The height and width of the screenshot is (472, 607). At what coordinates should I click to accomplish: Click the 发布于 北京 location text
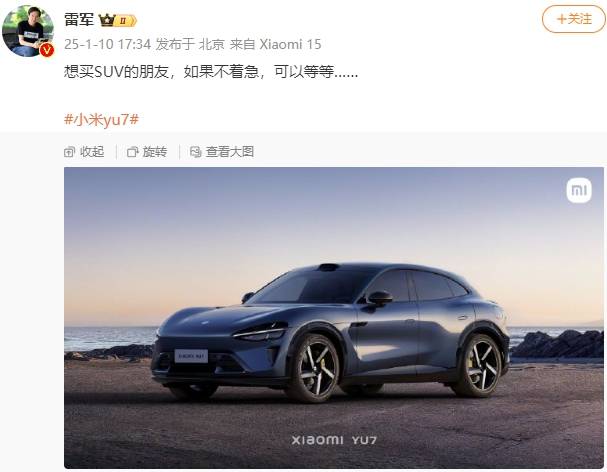click(x=190, y=44)
